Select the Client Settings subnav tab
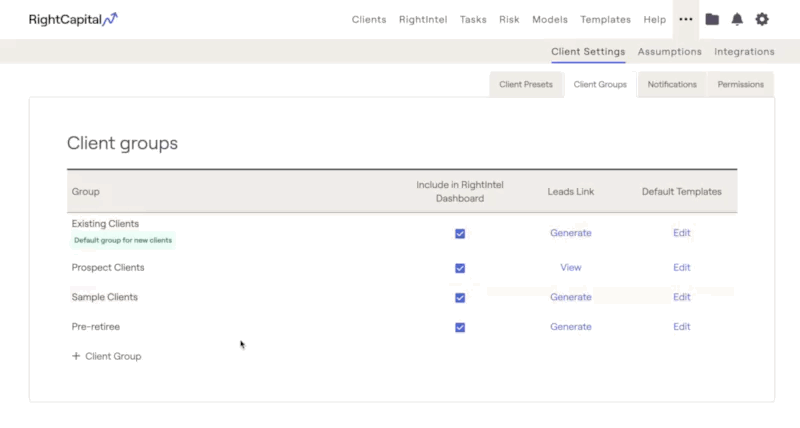 click(x=588, y=52)
